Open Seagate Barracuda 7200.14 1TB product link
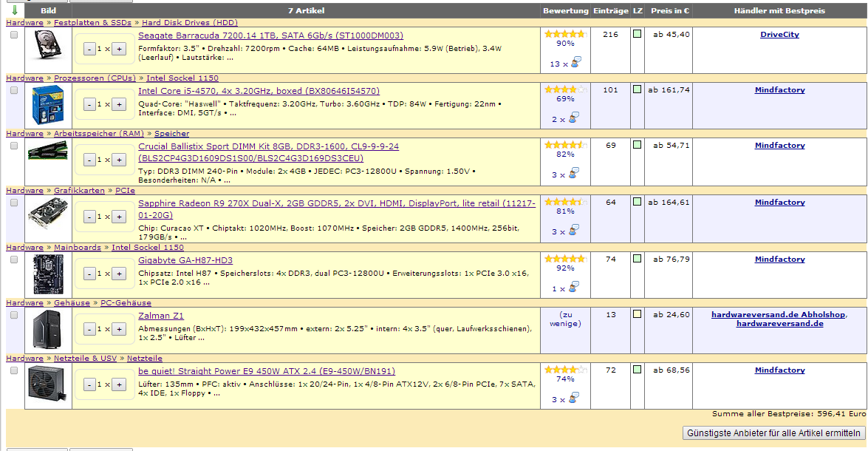This screenshot has height=451, width=868. (270, 35)
